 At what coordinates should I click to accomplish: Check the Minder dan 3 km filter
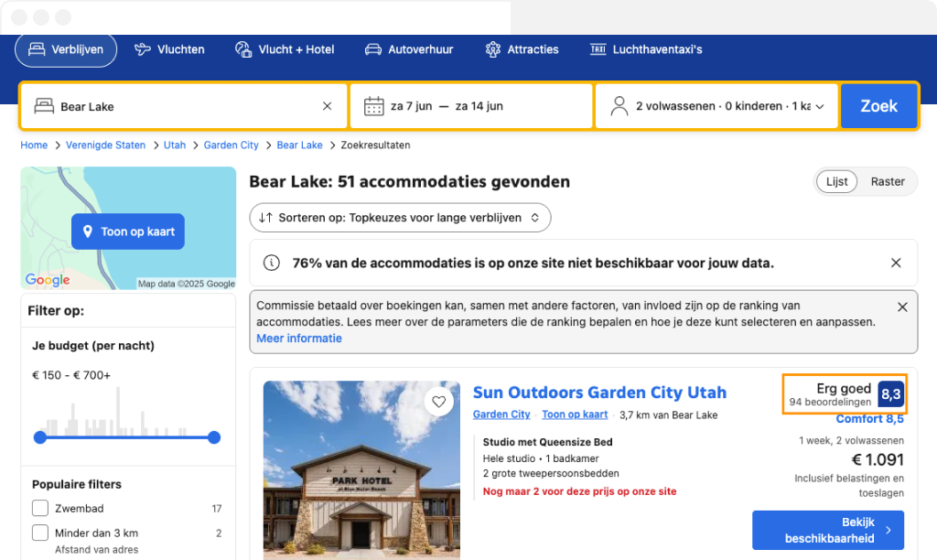click(x=40, y=533)
